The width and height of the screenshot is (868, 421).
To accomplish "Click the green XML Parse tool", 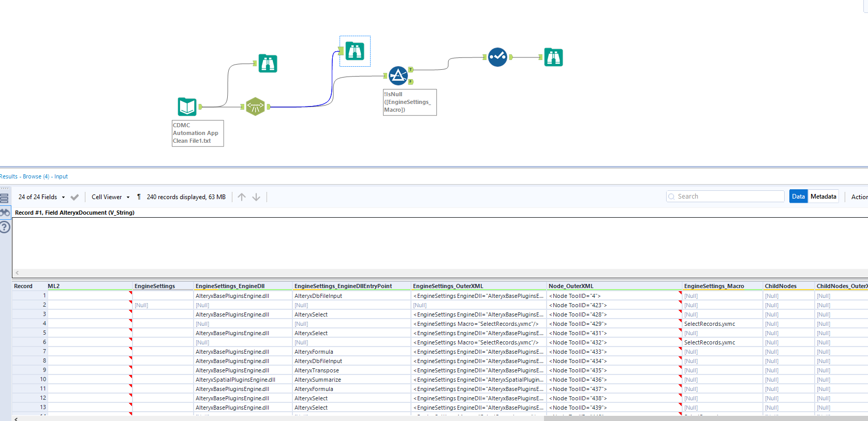I will pyautogui.click(x=255, y=107).
